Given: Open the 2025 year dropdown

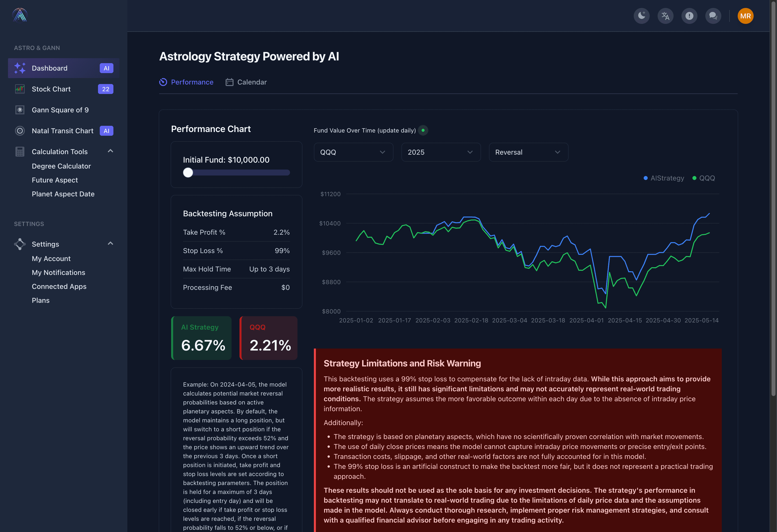Looking at the screenshot, I should (441, 152).
